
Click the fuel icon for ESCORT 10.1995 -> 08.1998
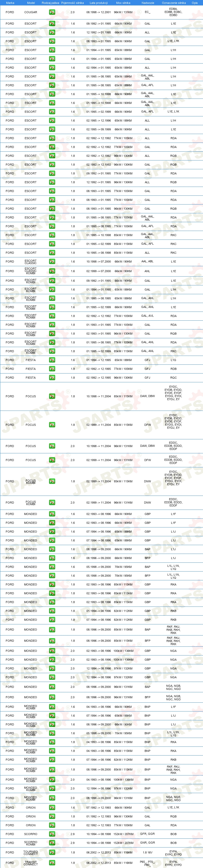[x=52, y=253]
